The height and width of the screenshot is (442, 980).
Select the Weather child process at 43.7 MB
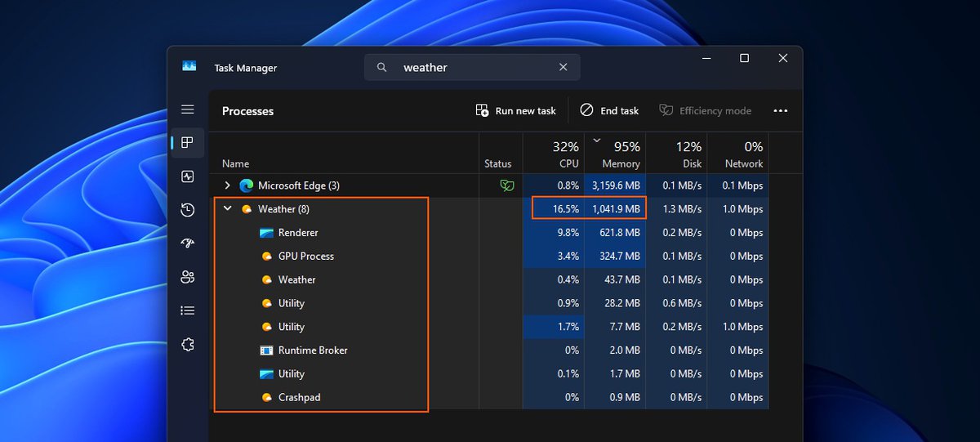point(488,280)
